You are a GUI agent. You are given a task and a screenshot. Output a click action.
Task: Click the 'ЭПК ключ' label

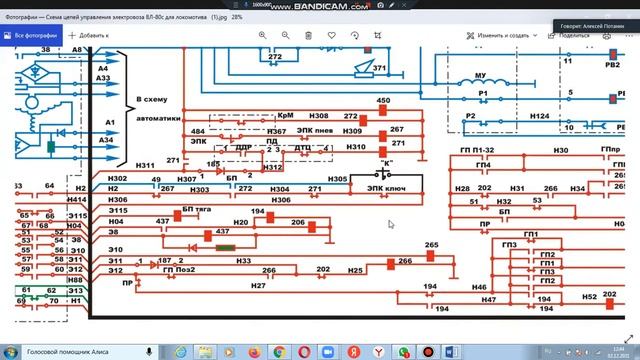point(386,188)
